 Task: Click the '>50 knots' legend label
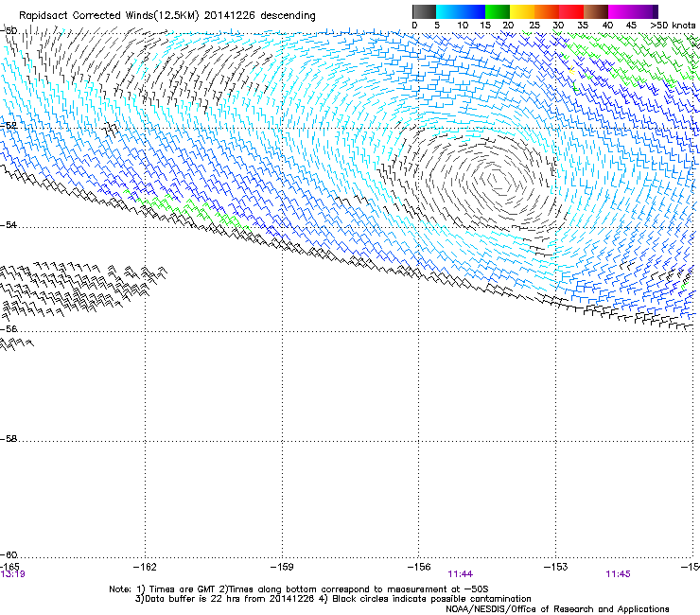[x=673, y=26]
